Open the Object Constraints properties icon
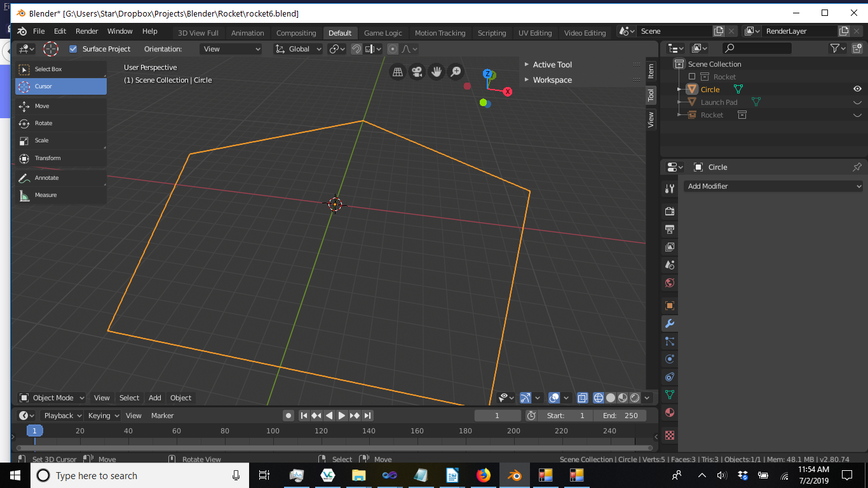 pos(669,377)
